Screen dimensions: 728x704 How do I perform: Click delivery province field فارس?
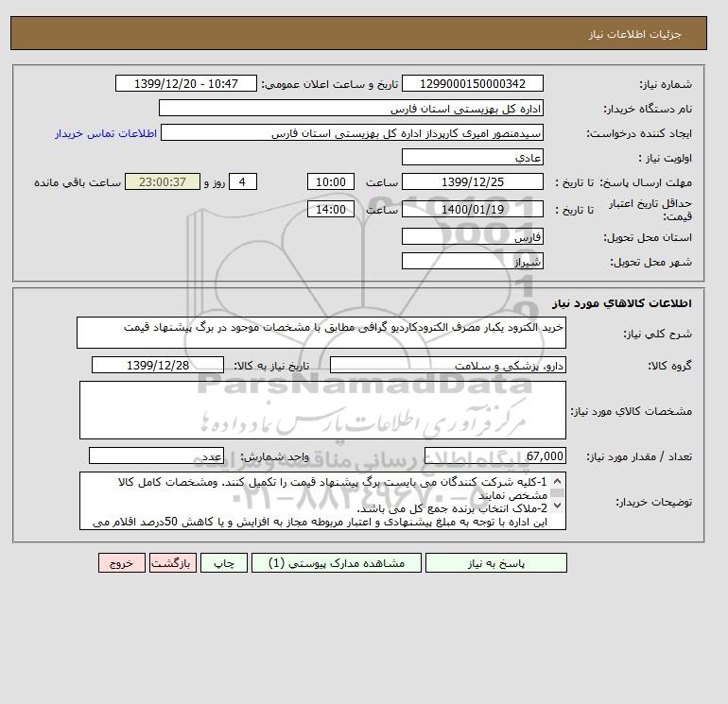pos(472,236)
